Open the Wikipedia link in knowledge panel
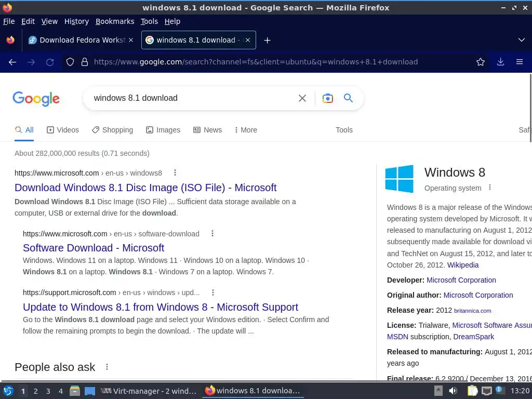 click(x=463, y=265)
